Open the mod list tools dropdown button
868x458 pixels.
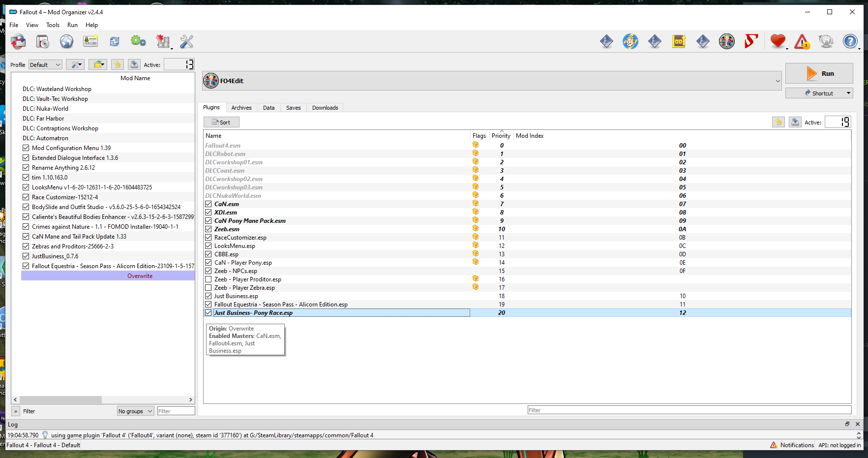coord(75,64)
